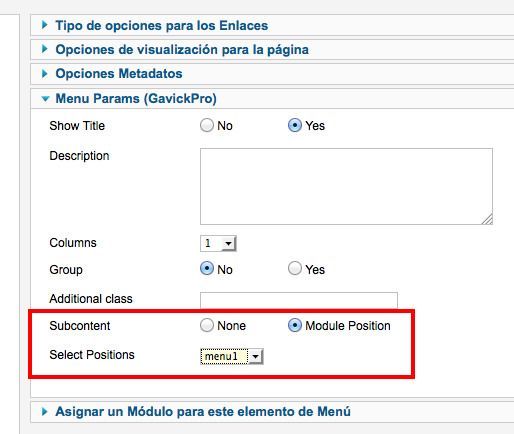Open Opciones Metadatos panel title

pos(119,73)
